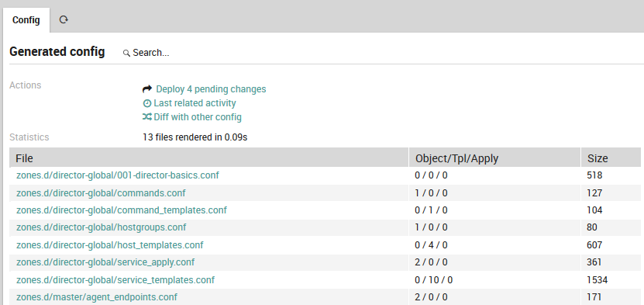The width and height of the screenshot is (644, 305).
Task: Click the File column header
Action: point(24,158)
